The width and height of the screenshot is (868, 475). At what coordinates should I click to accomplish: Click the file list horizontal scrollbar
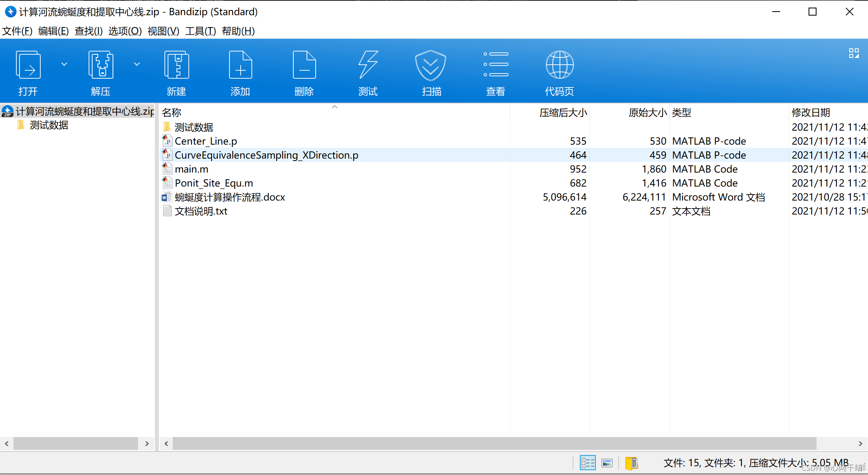coord(494,443)
